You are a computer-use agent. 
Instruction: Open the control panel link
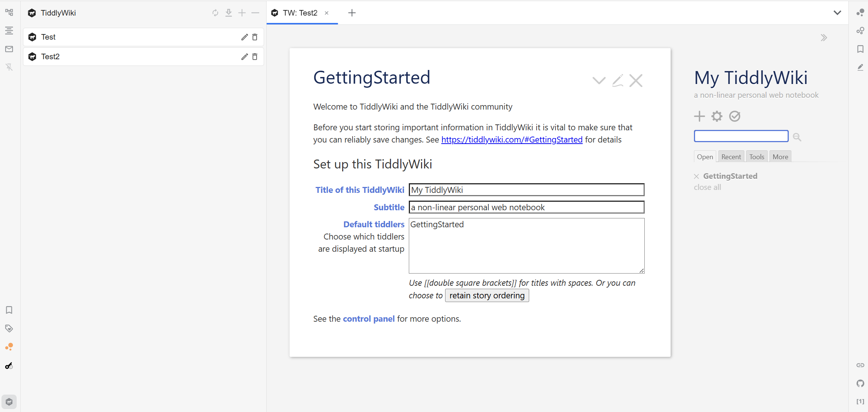point(369,319)
